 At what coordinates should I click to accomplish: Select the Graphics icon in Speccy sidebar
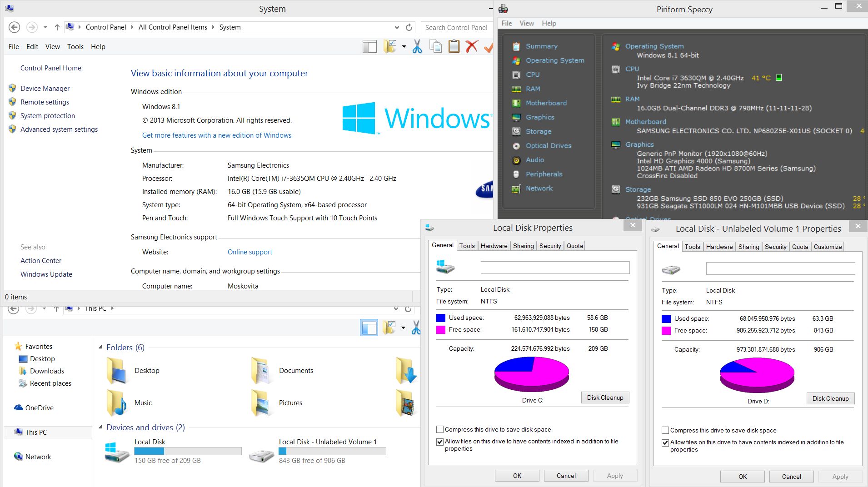pos(516,117)
